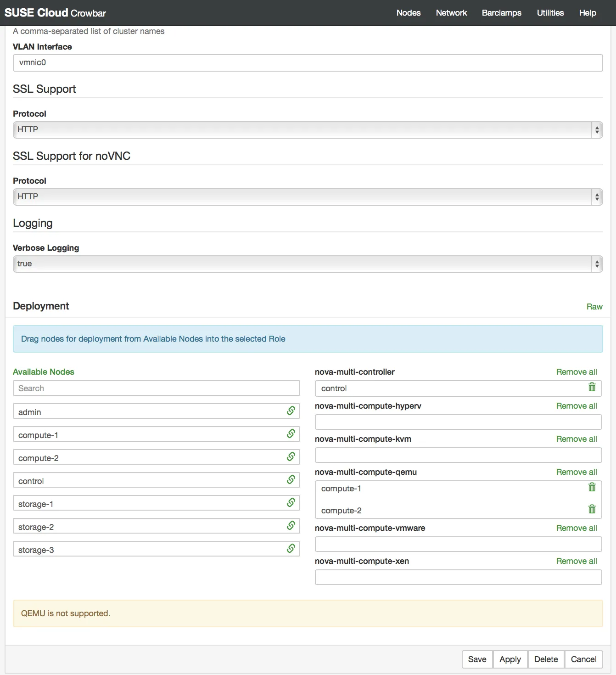Remove all nodes from nova-multi-compute-qemu

[577, 472]
